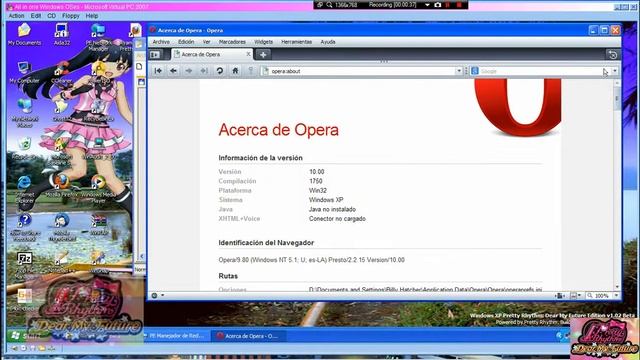640x360 pixels.
Task: Open the zoom level dropdown at 100%
Action: coord(616,296)
